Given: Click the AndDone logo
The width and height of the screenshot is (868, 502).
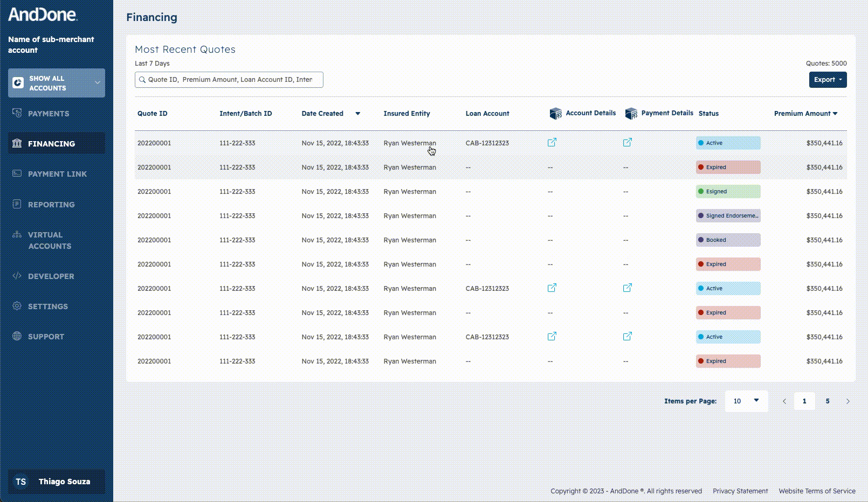Looking at the screenshot, I should coord(43,15).
